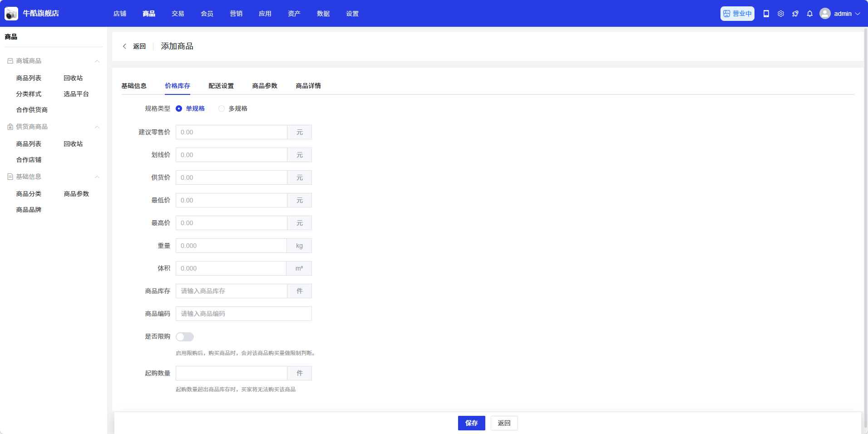Expand the admin account dropdown arrow
868x434 pixels.
coord(858,14)
